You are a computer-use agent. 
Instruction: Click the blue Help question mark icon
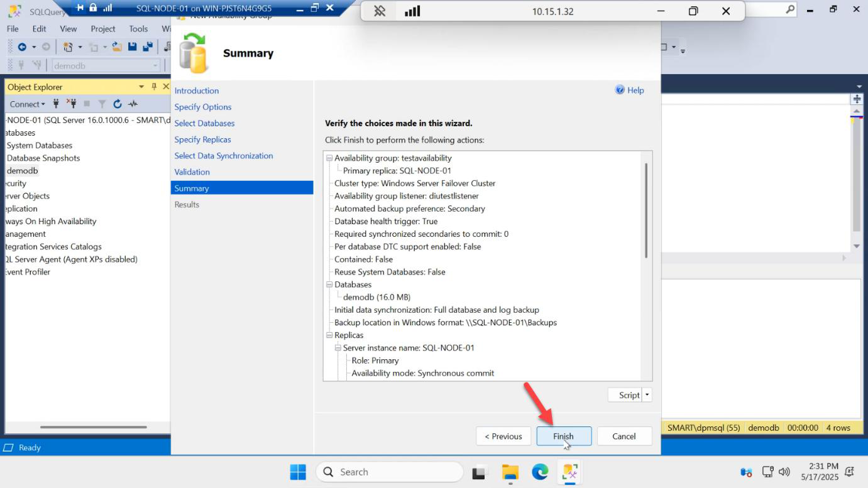click(x=620, y=90)
